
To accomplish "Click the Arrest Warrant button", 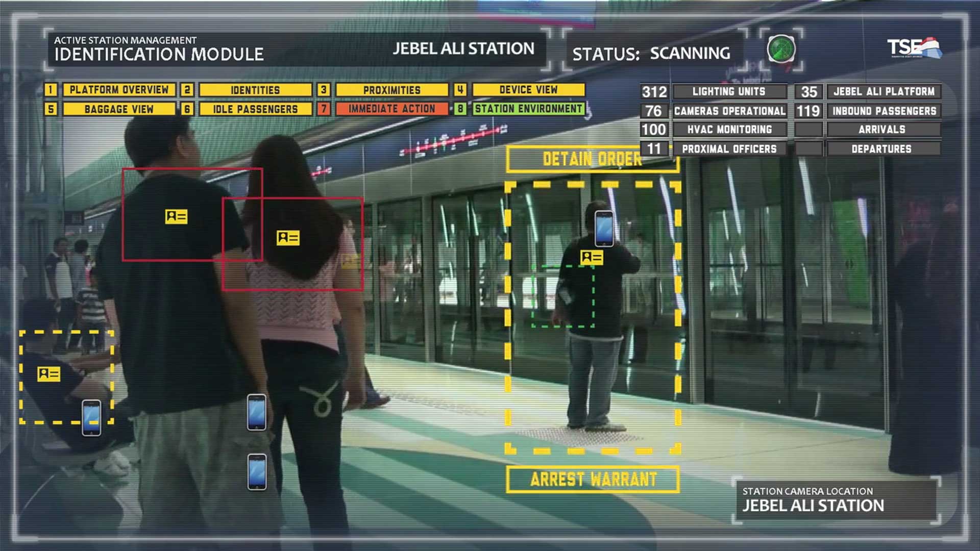I will [593, 480].
